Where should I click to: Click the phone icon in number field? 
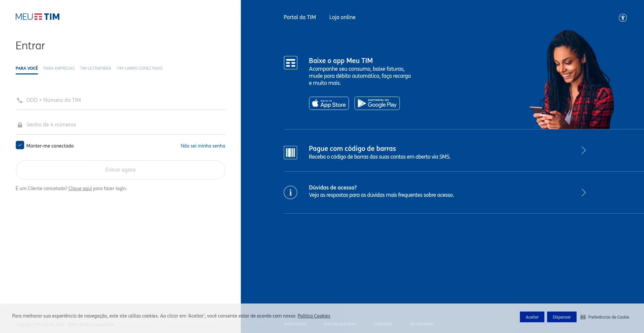point(20,100)
